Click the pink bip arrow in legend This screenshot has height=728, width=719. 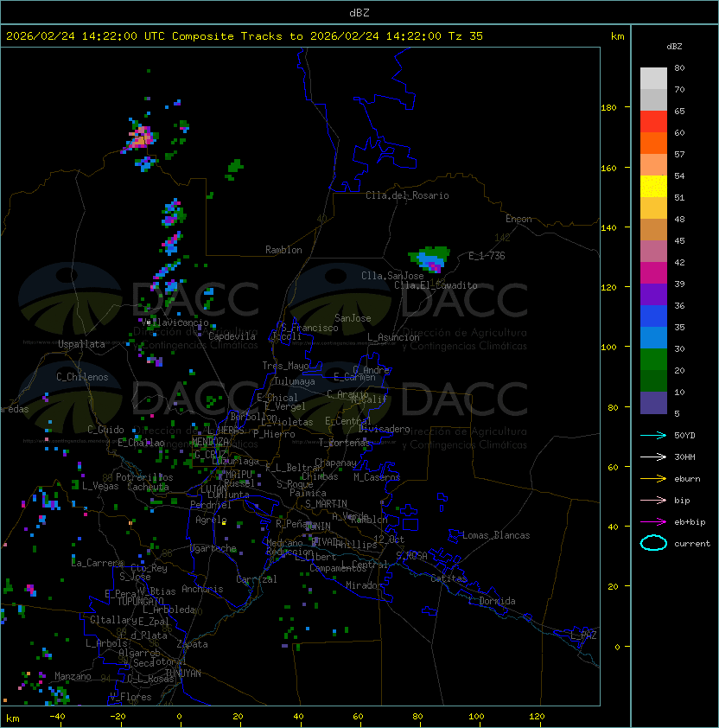click(x=653, y=501)
